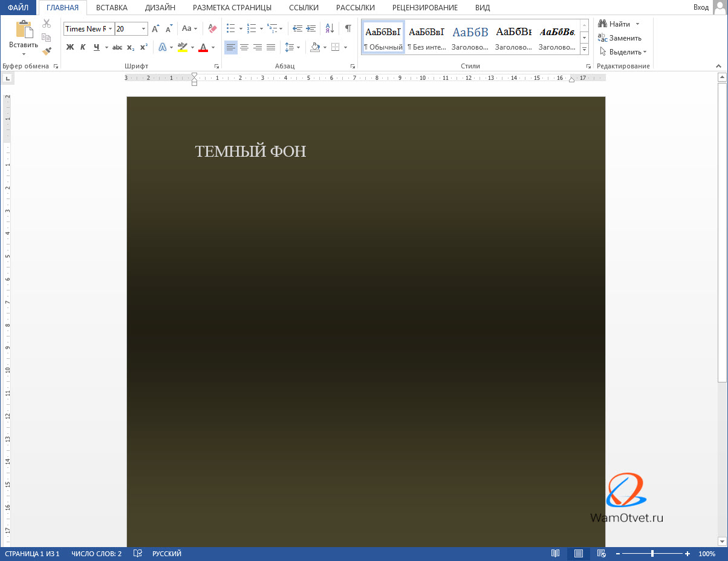Open the underline style dropdown arrow
Screen dimensions: 728x561
point(106,47)
